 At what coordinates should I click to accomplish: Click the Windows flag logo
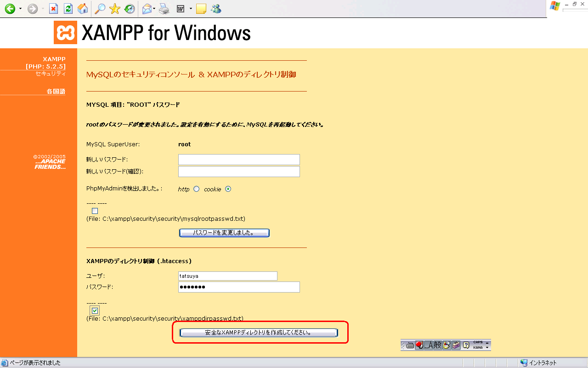[x=555, y=6]
